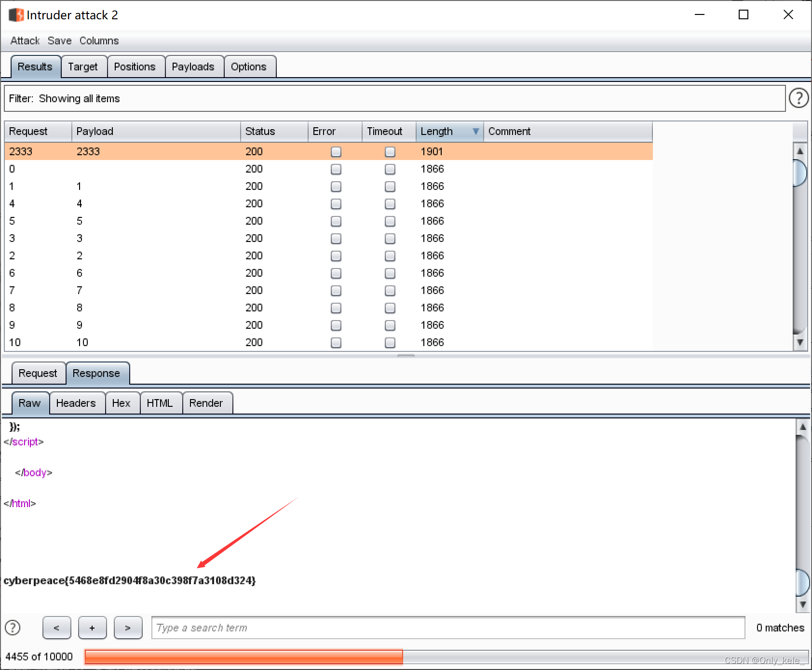Select the row with payload 7
812x670 pixels.
(328, 290)
